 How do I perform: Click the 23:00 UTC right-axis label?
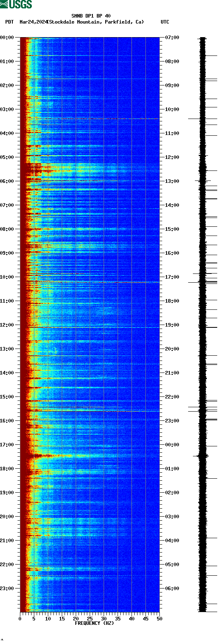172,421
